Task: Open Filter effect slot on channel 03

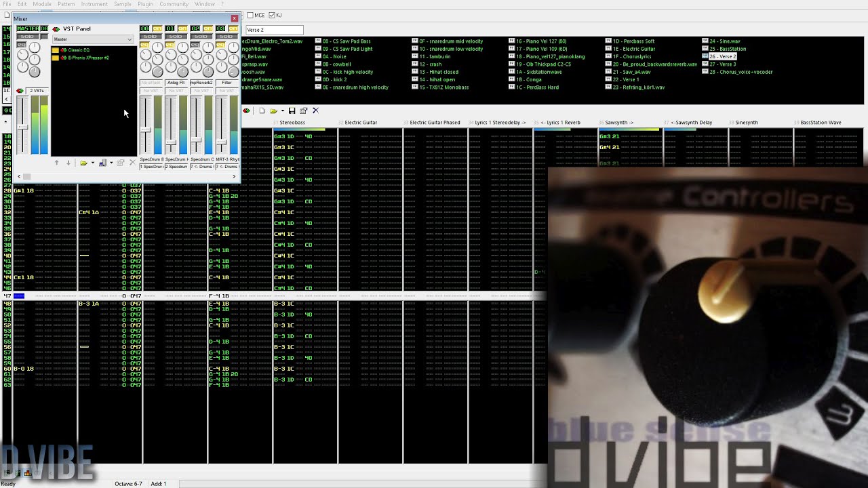Action: pos(226,83)
